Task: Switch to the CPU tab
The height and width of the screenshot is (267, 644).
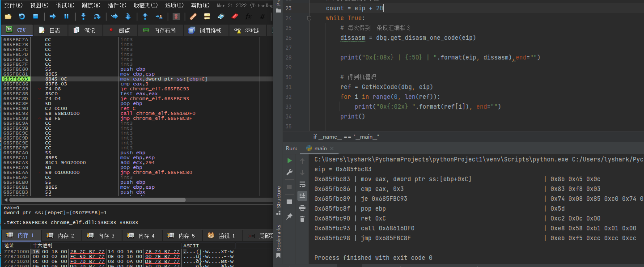Action: point(16,30)
